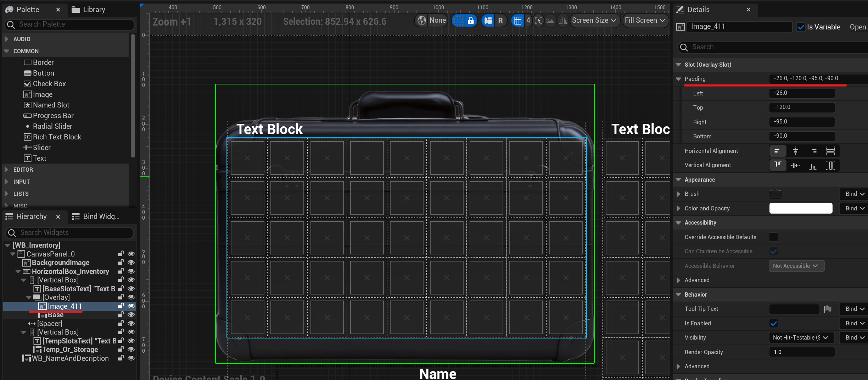868x380 pixels.
Task: Toggle visibility eye for CanvasPanel_0
Action: point(131,254)
